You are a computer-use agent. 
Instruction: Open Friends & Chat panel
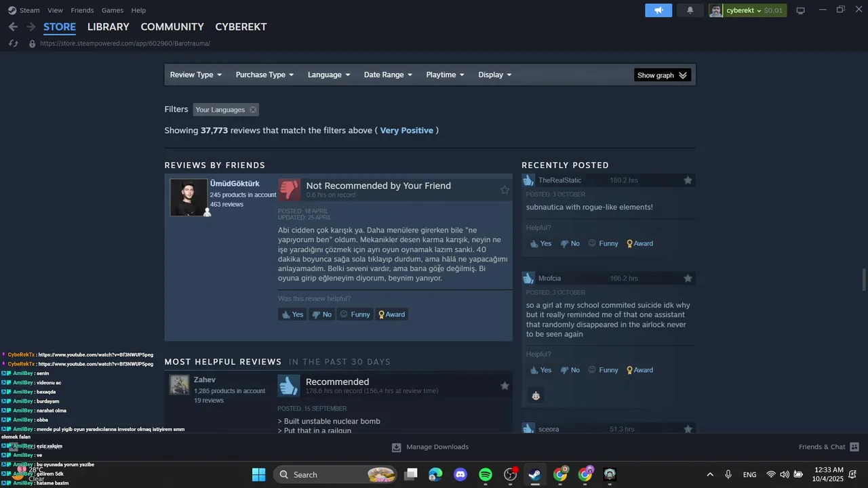[829, 447]
